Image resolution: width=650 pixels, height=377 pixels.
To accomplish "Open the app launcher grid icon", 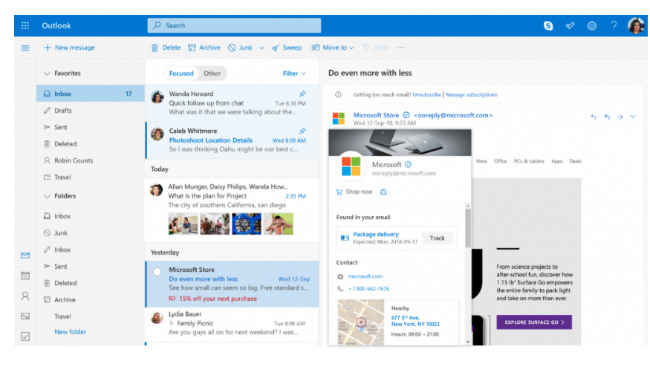I will [x=25, y=26].
